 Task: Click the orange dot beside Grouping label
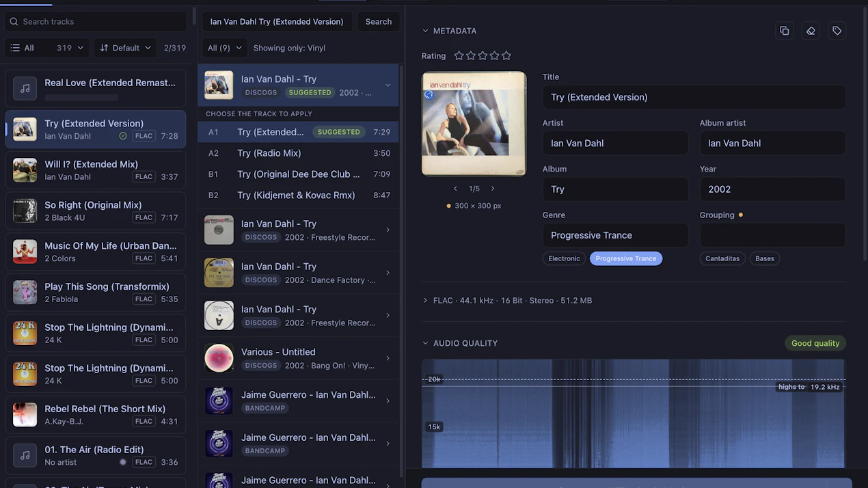[x=740, y=215]
